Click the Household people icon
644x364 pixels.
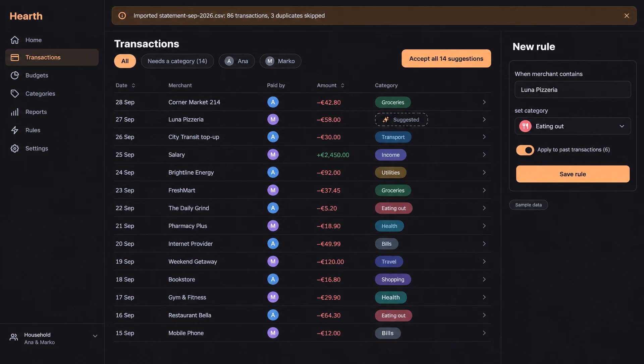(x=14, y=337)
